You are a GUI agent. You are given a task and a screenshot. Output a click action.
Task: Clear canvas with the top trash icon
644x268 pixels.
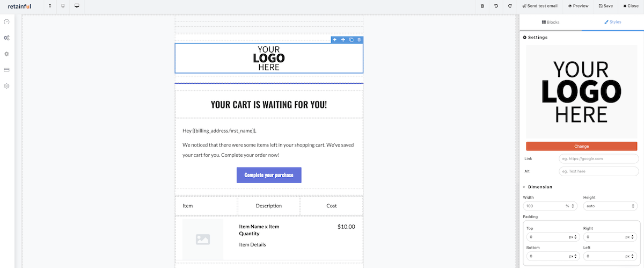482,6
